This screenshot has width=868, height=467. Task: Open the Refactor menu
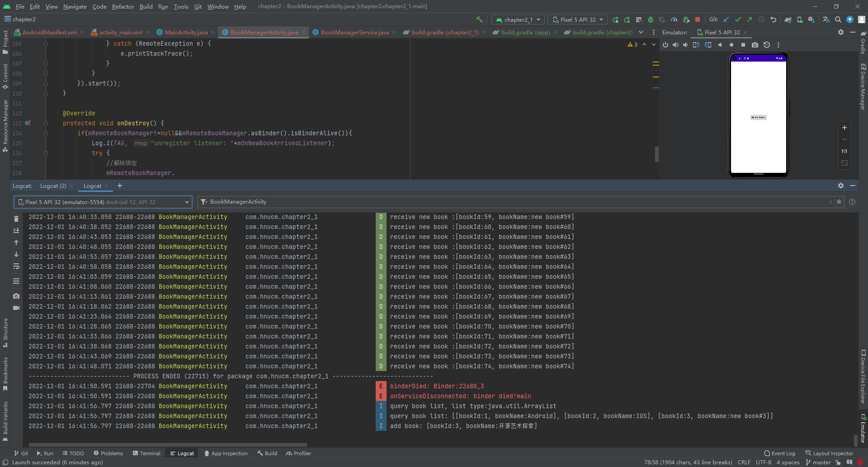(x=123, y=6)
